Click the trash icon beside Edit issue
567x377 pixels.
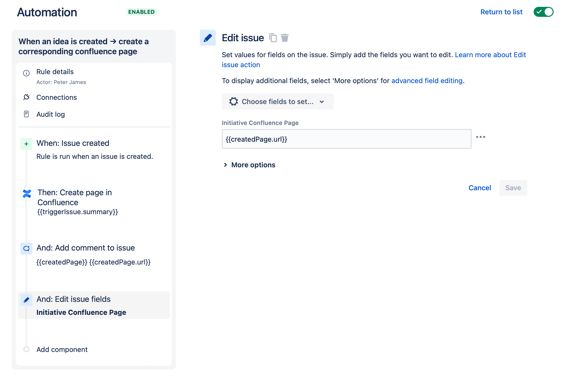point(285,38)
